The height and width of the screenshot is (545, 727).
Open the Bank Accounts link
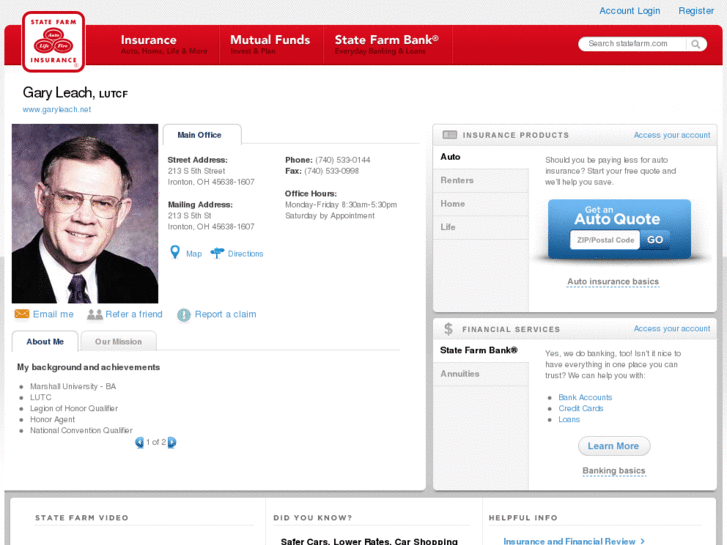[x=585, y=398]
